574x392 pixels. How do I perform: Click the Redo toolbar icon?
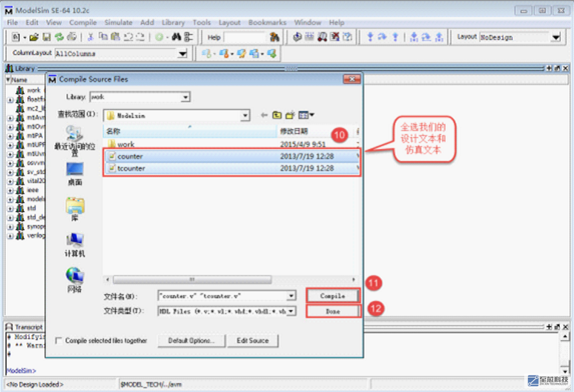point(140,37)
